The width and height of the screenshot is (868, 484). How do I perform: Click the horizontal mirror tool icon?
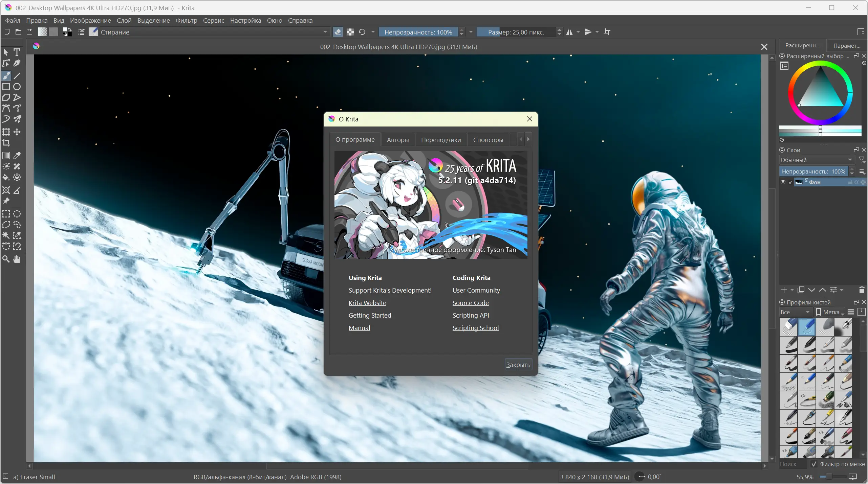point(570,32)
